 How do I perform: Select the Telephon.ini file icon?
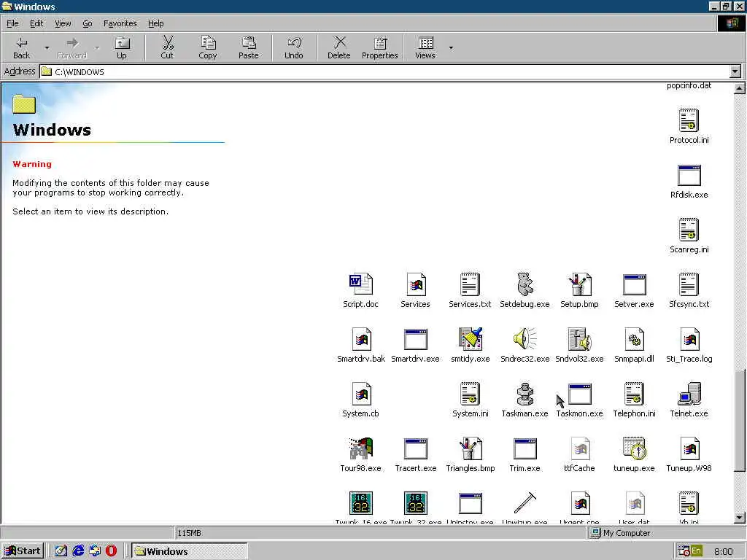click(634, 394)
